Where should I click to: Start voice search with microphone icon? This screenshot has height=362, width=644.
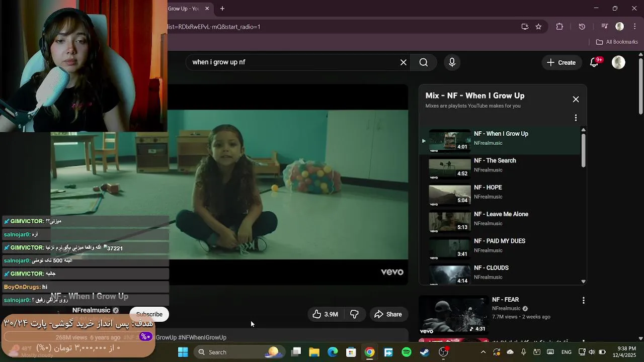pyautogui.click(x=452, y=62)
